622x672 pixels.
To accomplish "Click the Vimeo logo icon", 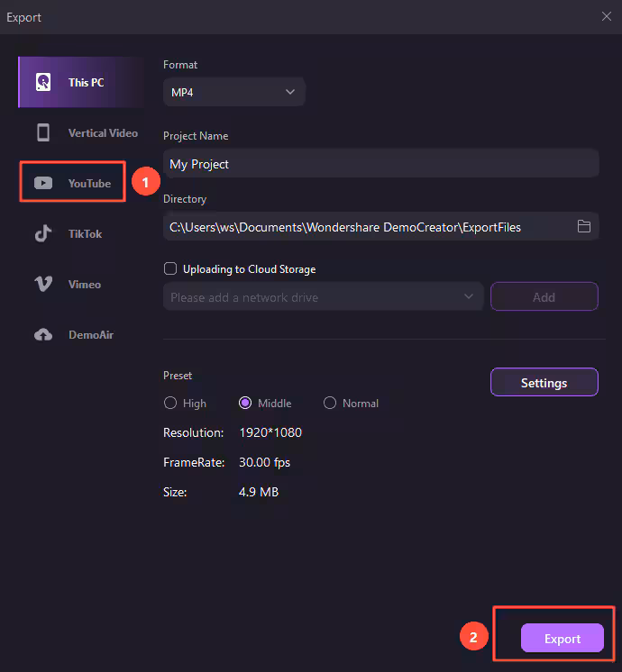I will (x=43, y=285).
